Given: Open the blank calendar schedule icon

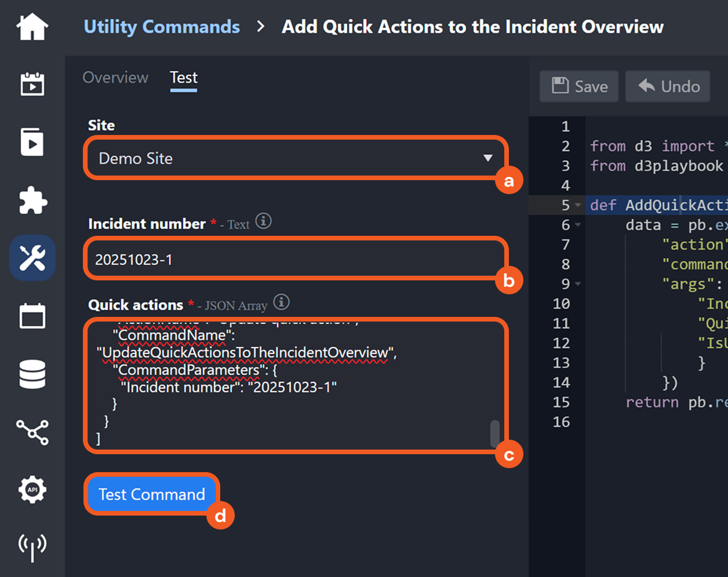Looking at the screenshot, I should [32, 316].
